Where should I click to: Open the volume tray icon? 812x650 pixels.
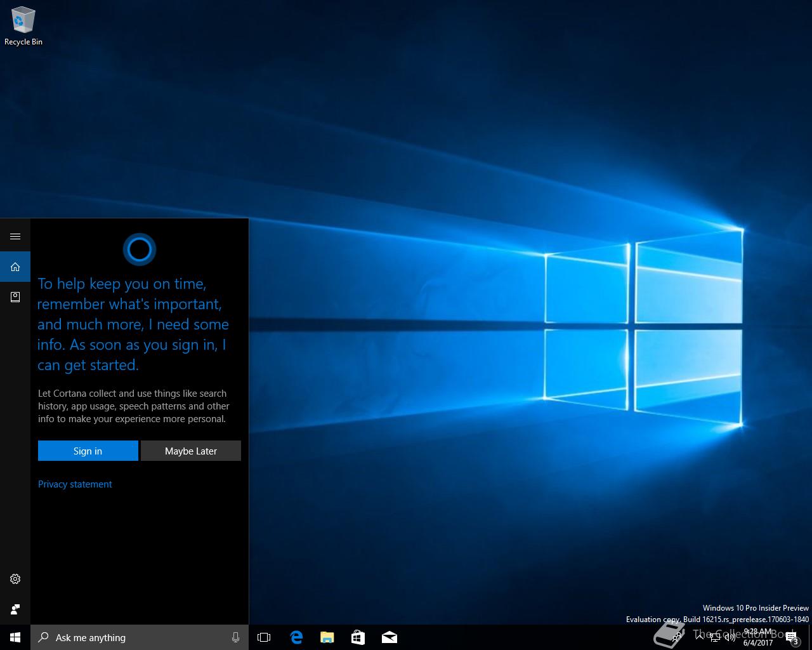tap(730, 637)
